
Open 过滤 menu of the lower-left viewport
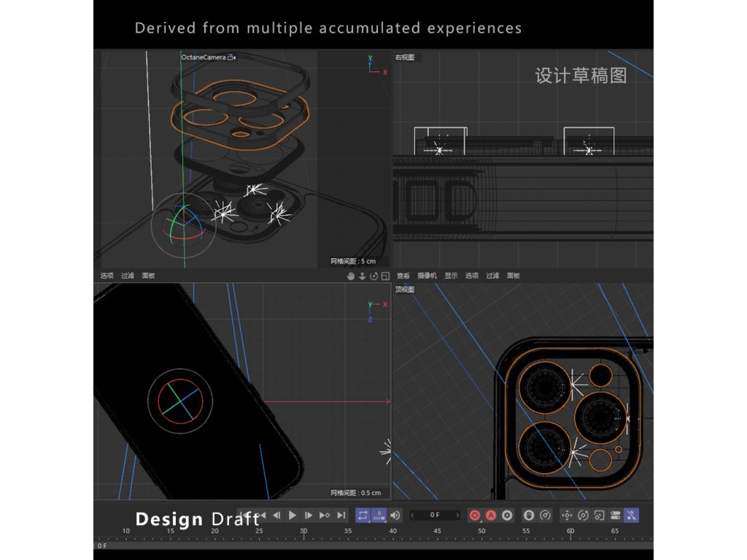coord(128,276)
